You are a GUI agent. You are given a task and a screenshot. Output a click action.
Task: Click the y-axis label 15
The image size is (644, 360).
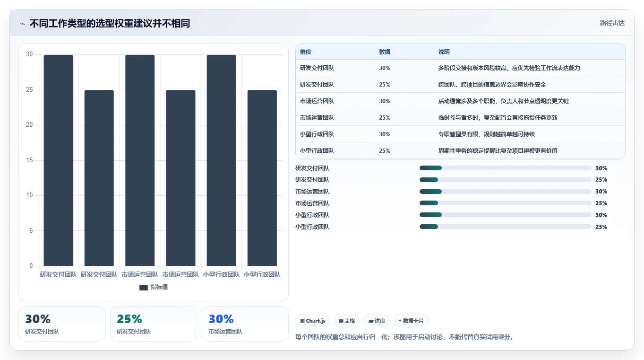(30, 160)
